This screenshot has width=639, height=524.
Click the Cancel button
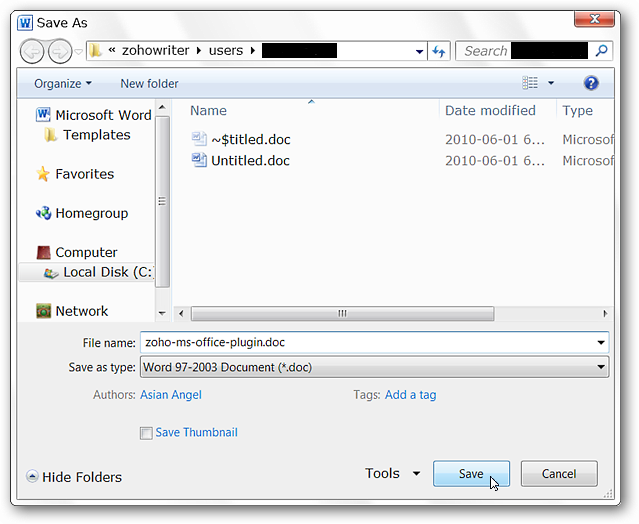click(559, 473)
